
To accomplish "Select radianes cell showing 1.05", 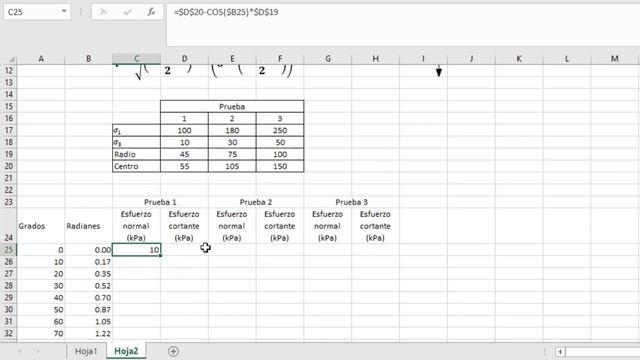I will click(x=89, y=322).
